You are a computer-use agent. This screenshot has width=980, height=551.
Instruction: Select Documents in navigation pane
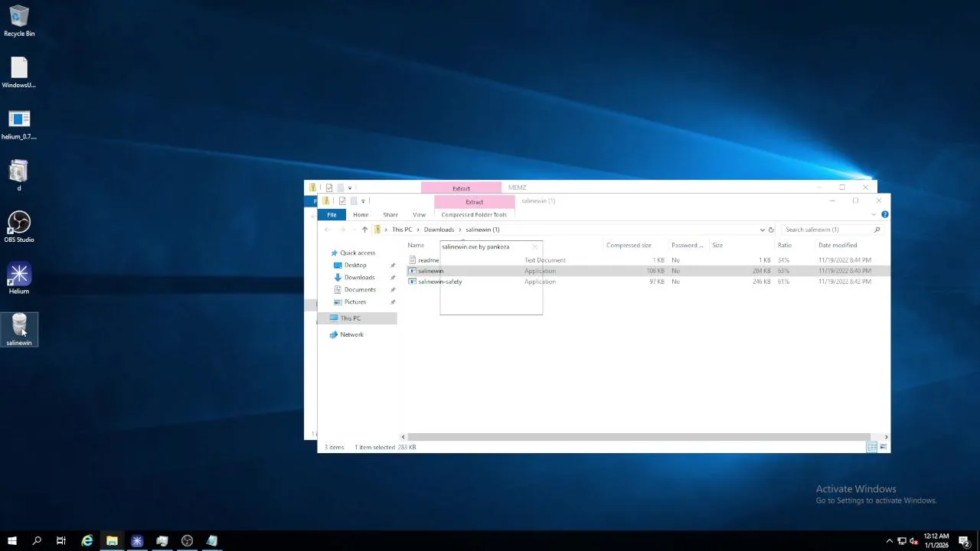click(x=360, y=290)
